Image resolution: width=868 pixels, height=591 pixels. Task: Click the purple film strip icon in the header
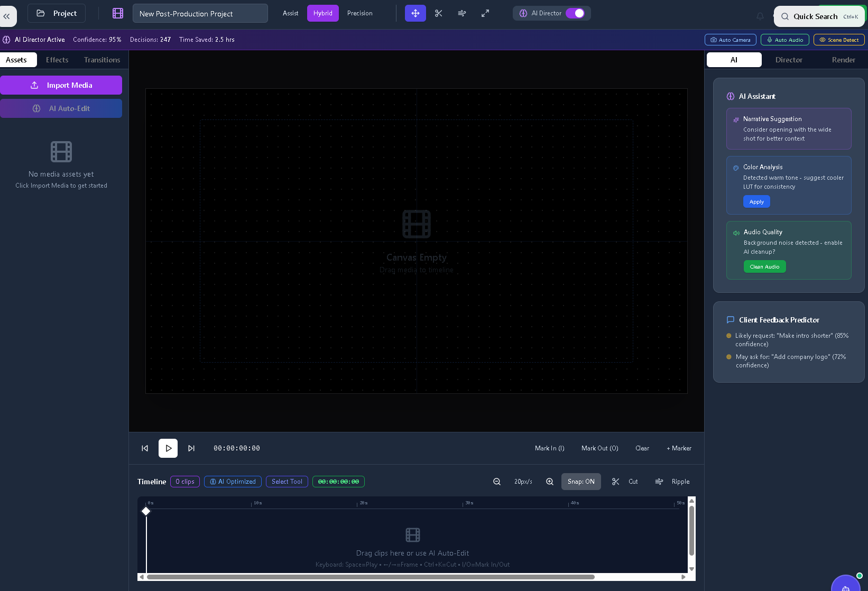117,13
